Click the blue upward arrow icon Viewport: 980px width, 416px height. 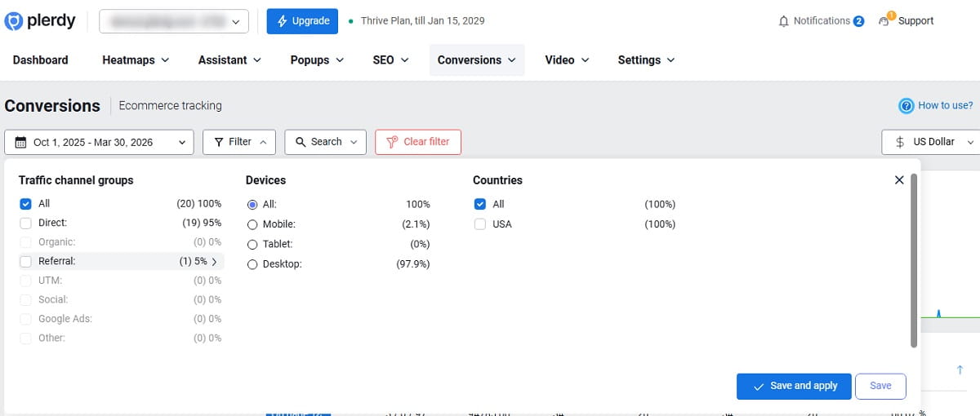pyautogui.click(x=960, y=370)
